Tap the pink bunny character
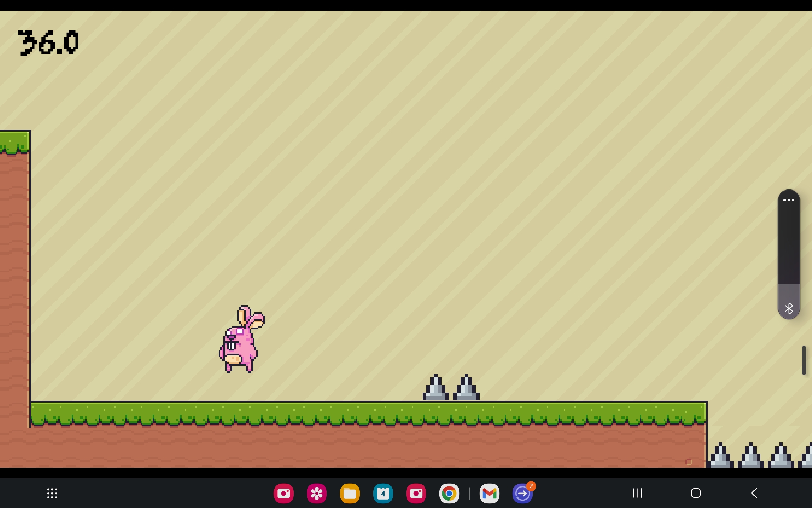Screen dimensions: 812x508 [x=242, y=339]
